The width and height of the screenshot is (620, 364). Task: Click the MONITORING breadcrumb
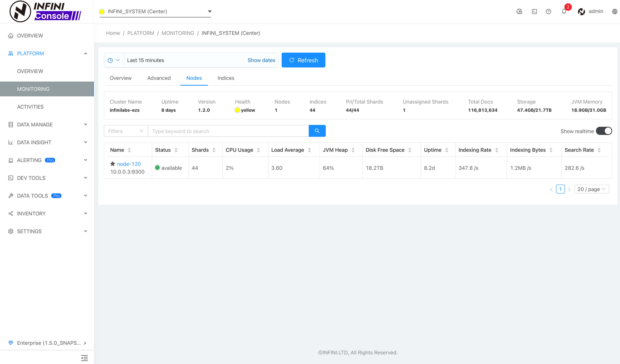(x=178, y=33)
